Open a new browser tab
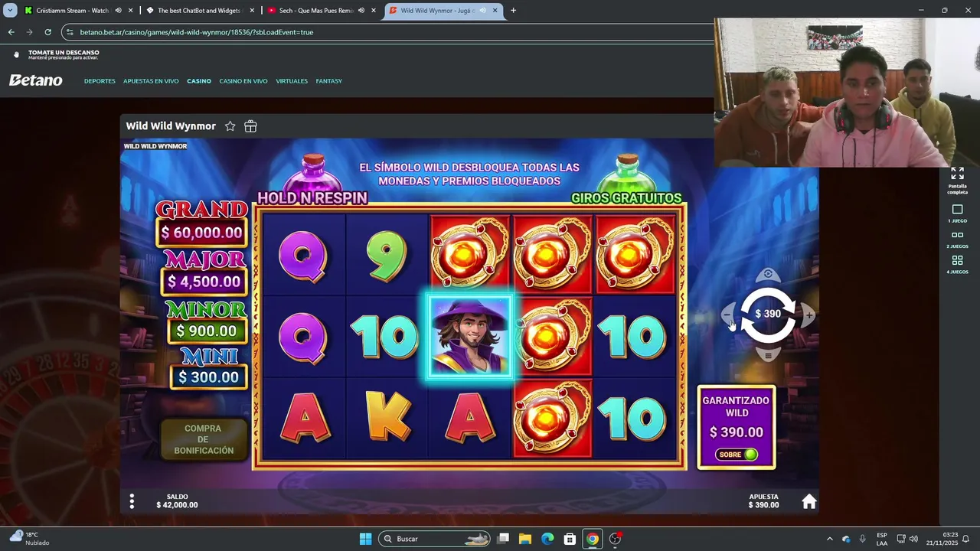The height and width of the screenshot is (551, 980). tap(513, 11)
